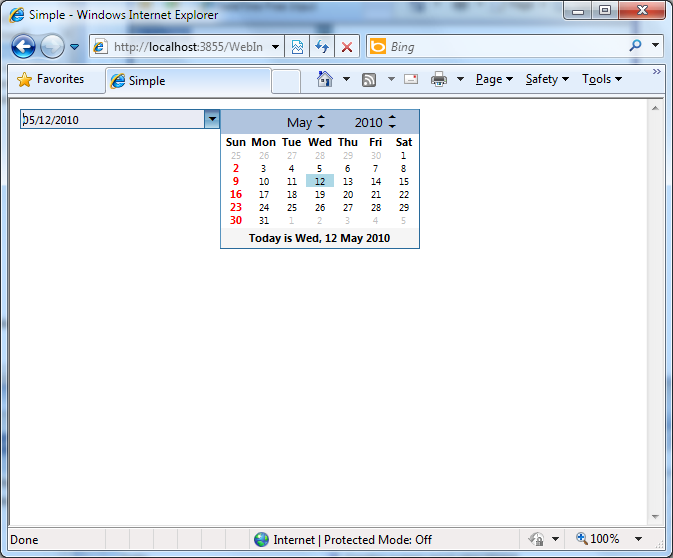Click the Print icon in the command bar
This screenshot has height=558, width=673.
pyautogui.click(x=438, y=79)
